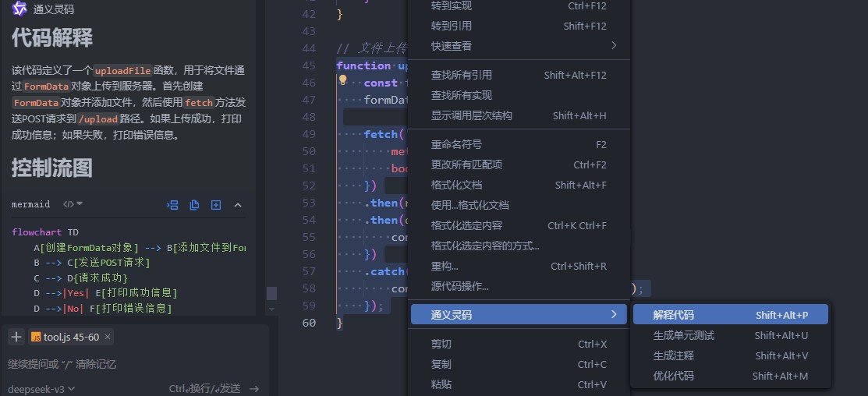The image size is (868, 396).
Task: Click the 通义灵码 logo icon in panel header
Action: [19, 9]
